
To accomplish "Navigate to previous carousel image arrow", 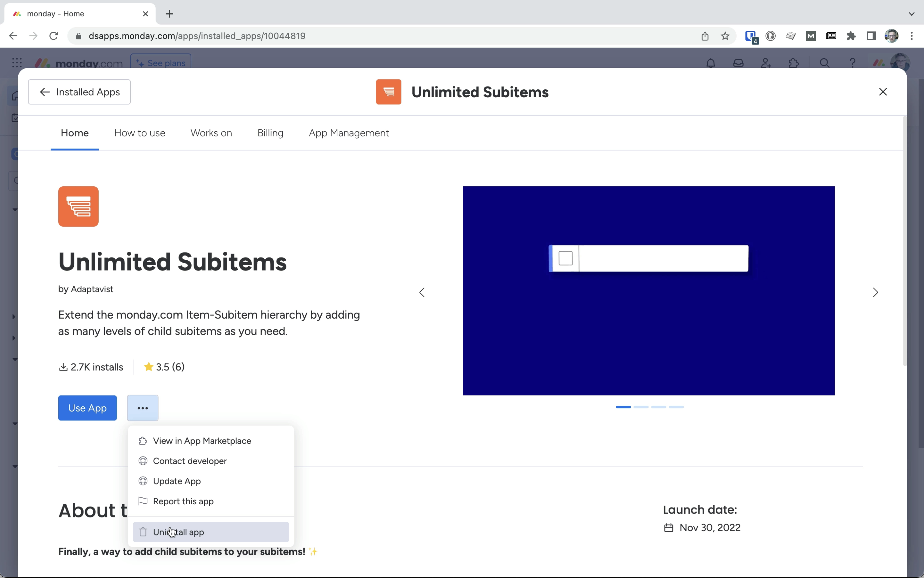I will tap(422, 292).
